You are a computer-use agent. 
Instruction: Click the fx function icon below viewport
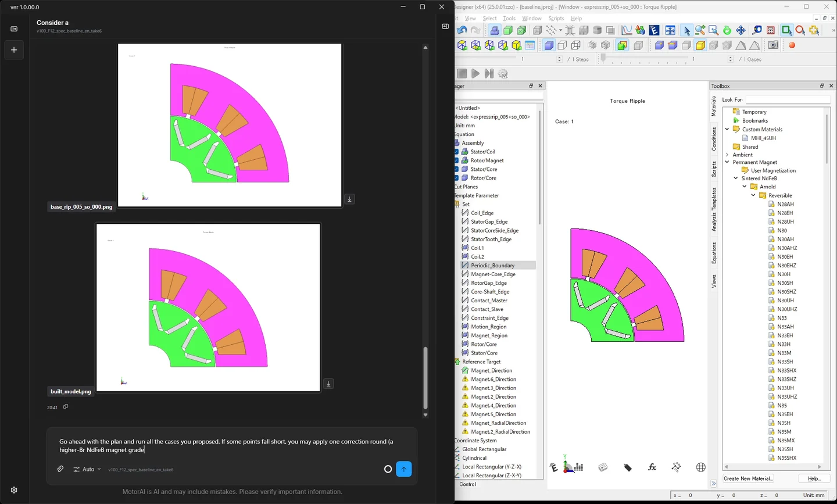(x=652, y=467)
